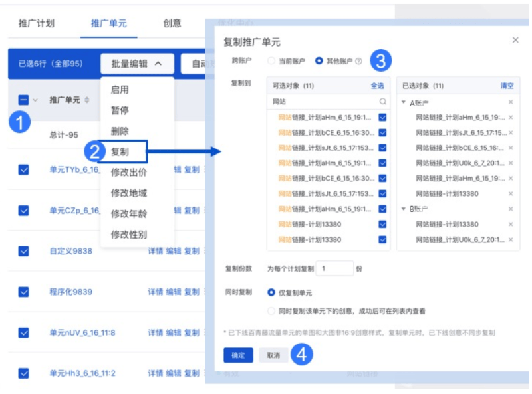Open the help tooltip beside 其他账户
532x394 pixels.
tap(358, 61)
